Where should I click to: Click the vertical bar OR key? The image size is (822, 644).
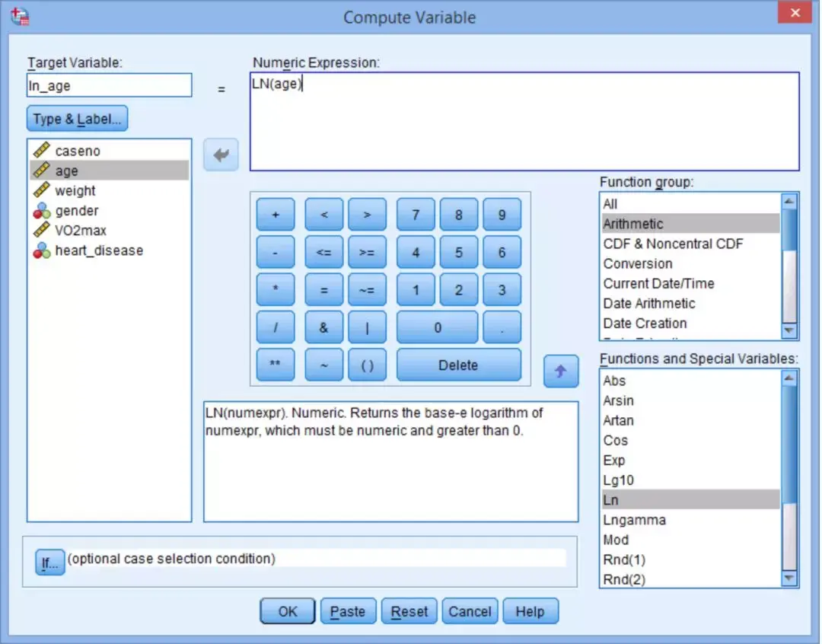coord(367,327)
